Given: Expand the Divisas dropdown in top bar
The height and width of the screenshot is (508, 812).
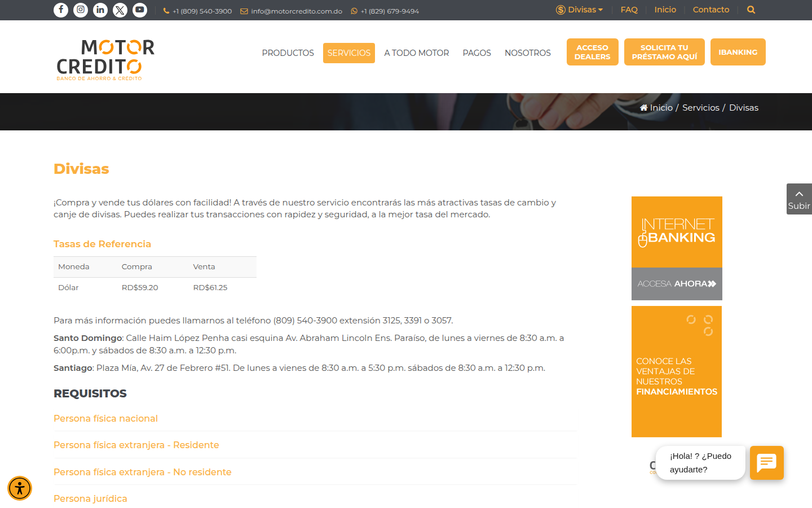Looking at the screenshot, I should click(580, 10).
